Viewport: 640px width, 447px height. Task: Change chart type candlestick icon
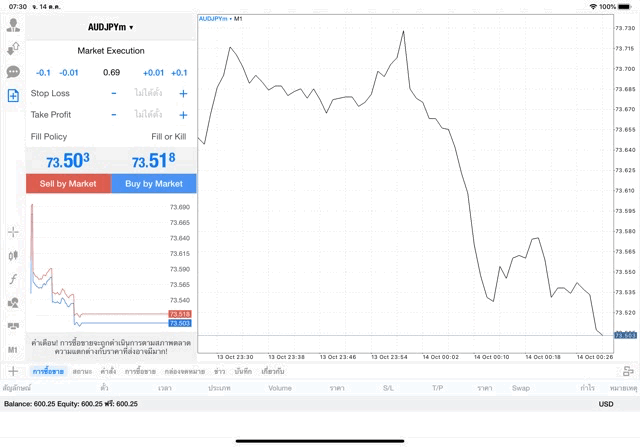point(13,255)
